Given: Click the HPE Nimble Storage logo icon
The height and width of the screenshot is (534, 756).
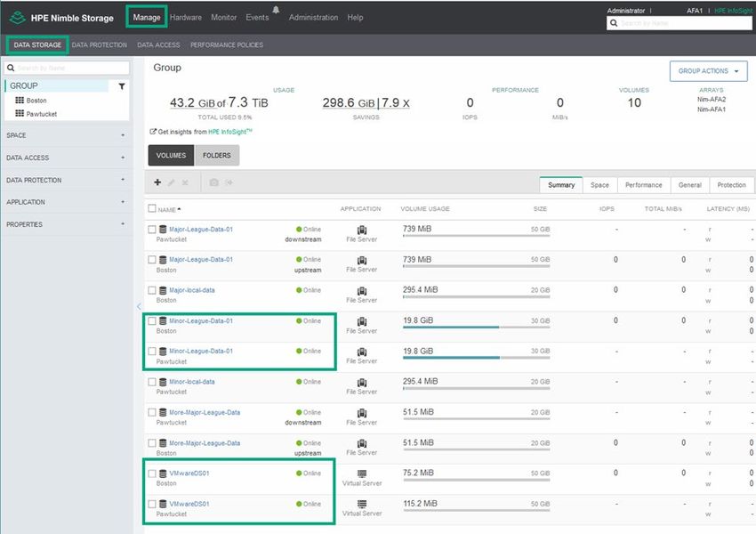Looking at the screenshot, I should pyautogui.click(x=18, y=18).
